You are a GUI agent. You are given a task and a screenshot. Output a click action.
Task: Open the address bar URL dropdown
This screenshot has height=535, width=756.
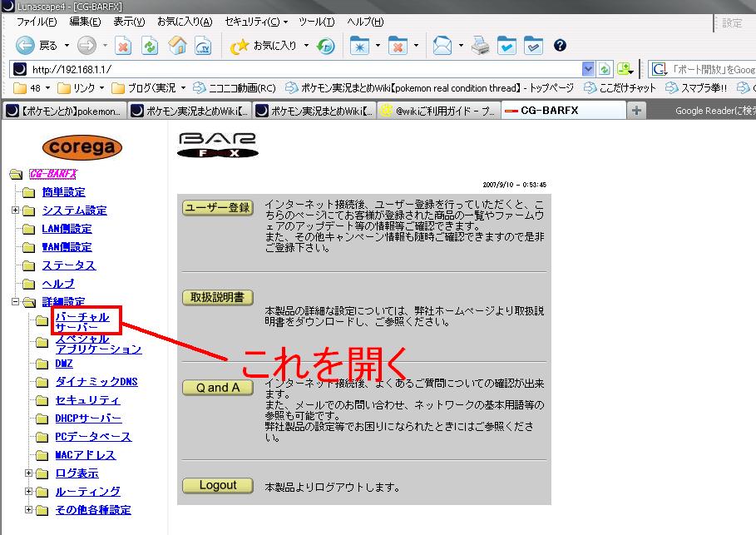pyautogui.click(x=589, y=69)
